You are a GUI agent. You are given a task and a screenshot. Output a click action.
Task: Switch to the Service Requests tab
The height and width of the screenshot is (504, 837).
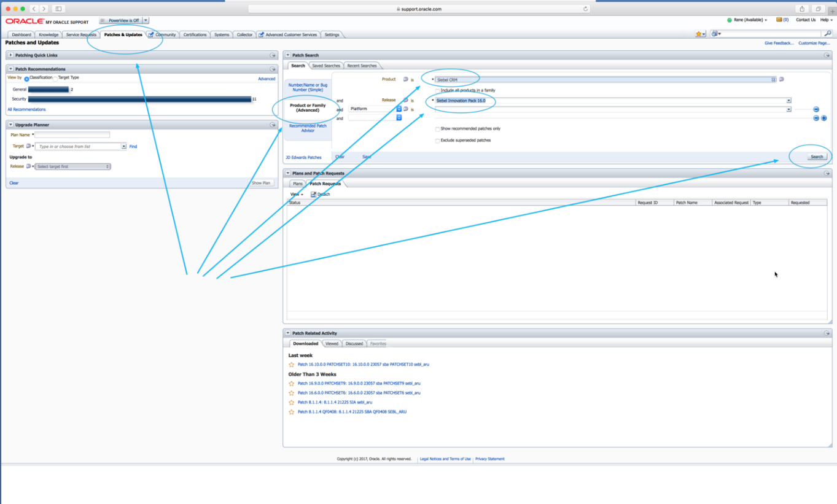(x=81, y=35)
